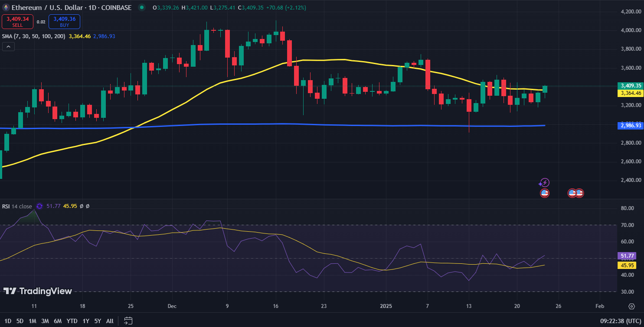Click the purple RSI indicator icon in the legend

pos(39,206)
